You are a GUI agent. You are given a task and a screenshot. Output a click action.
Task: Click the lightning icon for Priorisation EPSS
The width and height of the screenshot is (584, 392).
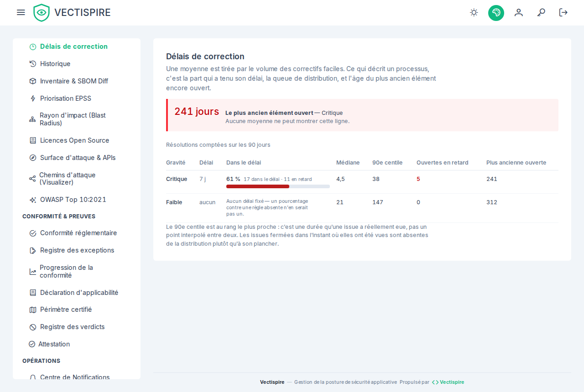pos(33,98)
